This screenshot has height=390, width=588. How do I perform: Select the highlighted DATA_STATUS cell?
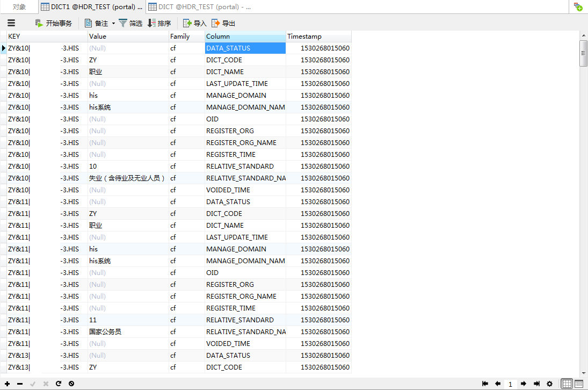[245, 48]
